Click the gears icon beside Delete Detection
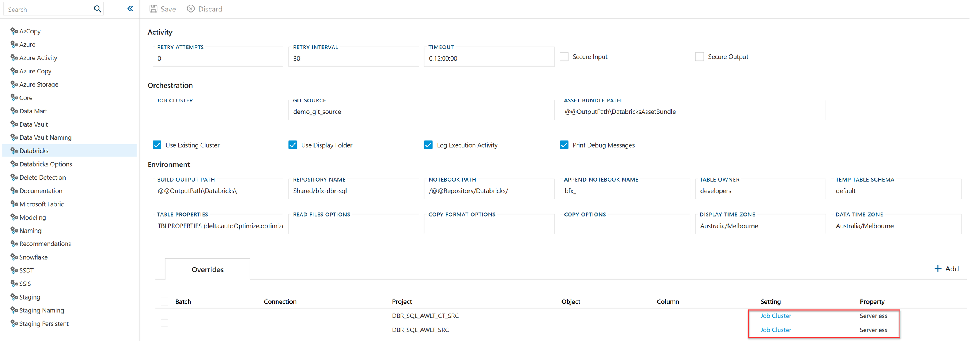This screenshot has width=980, height=341. click(x=14, y=177)
